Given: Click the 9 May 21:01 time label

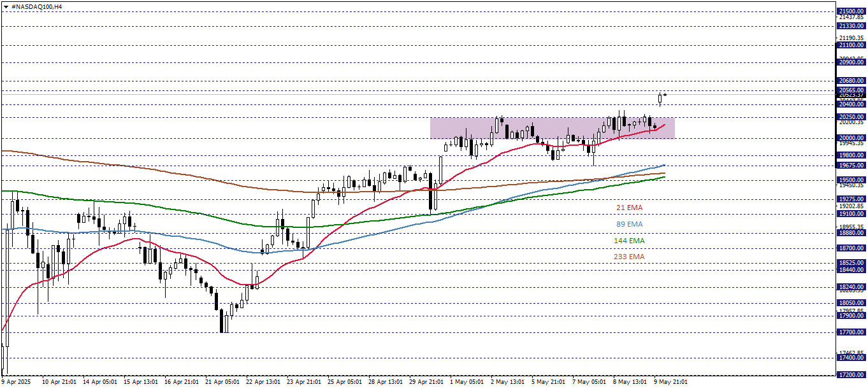Looking at the screenshot, I should point(670,382).
